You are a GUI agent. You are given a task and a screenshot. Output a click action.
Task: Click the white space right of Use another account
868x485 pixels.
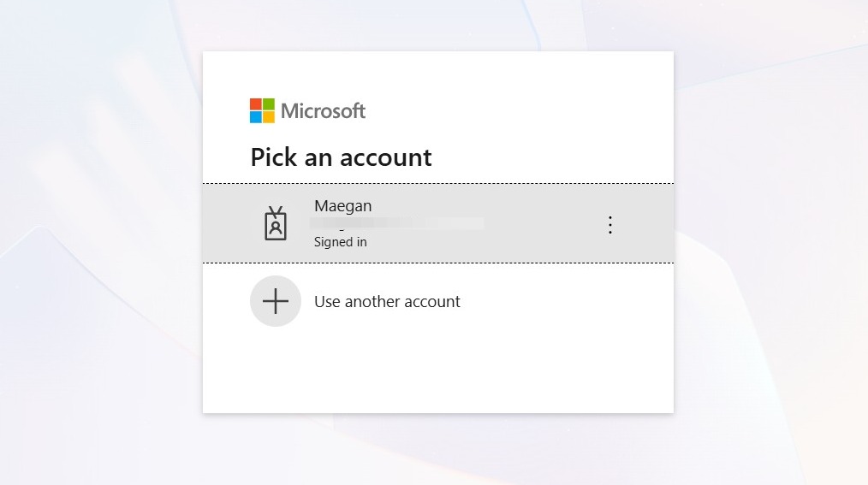click(565, 301)
